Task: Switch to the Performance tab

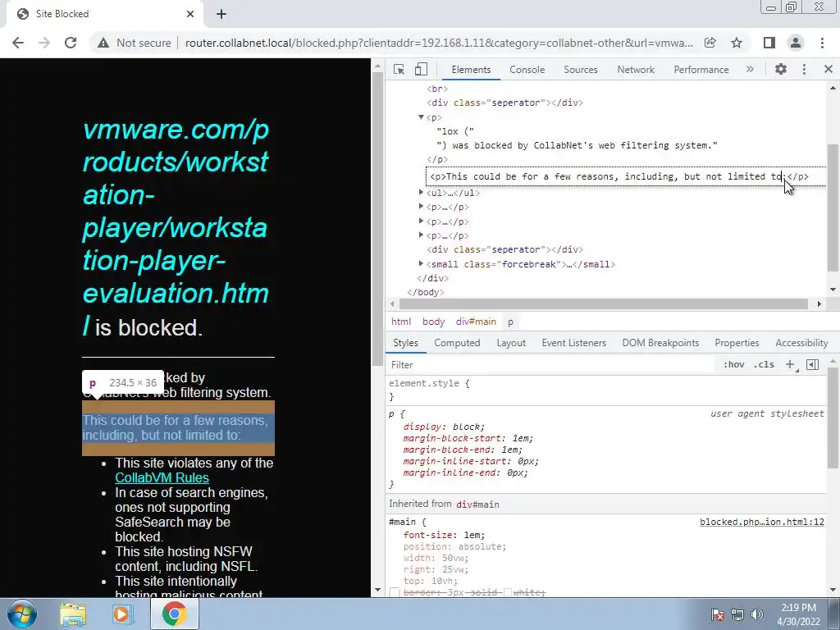Action: [x=701, y=70]
